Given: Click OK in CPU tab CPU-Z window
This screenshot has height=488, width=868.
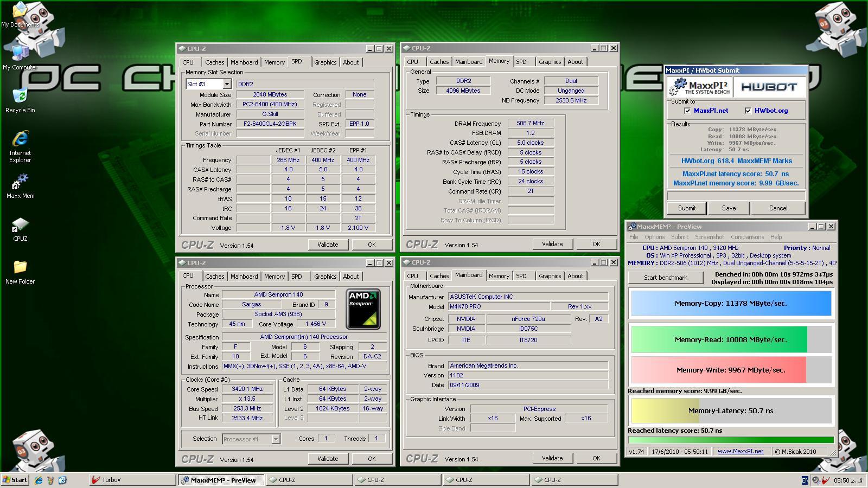Looking at the screenshot, I should coord(372,459).
